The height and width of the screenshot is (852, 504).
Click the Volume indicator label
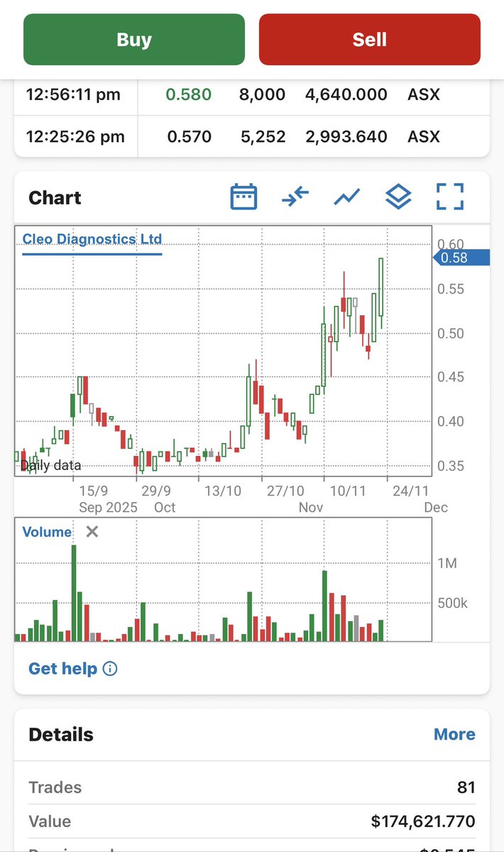47,532
